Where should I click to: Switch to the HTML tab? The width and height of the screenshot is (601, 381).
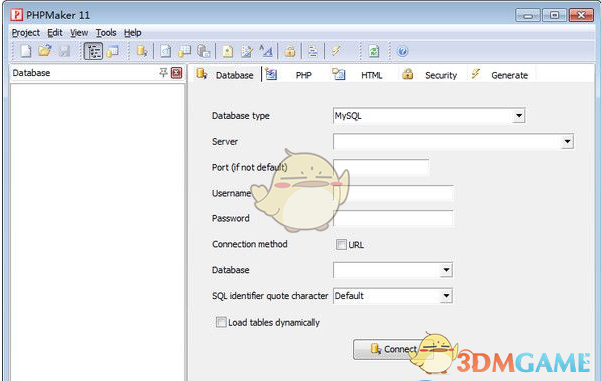pos(358,74)
